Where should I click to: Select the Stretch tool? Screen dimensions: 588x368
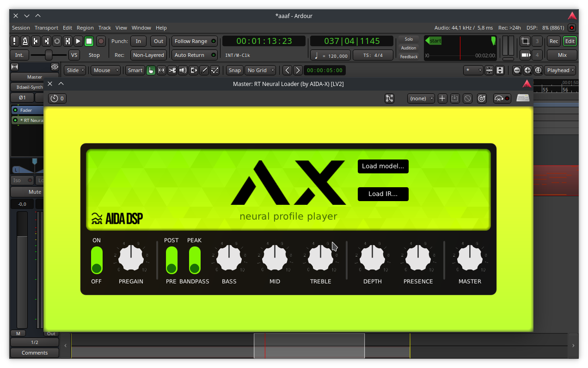click(193, 70)
